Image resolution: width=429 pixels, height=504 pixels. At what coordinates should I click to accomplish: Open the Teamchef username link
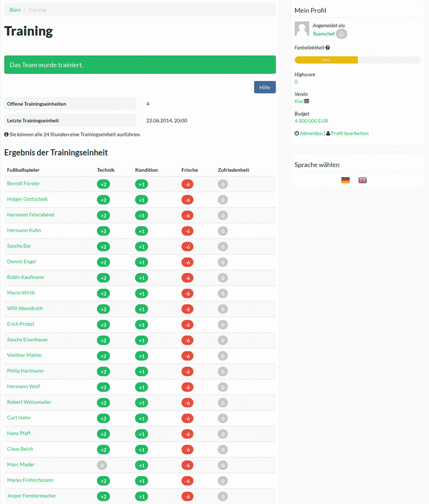click(x=323, y=34)
